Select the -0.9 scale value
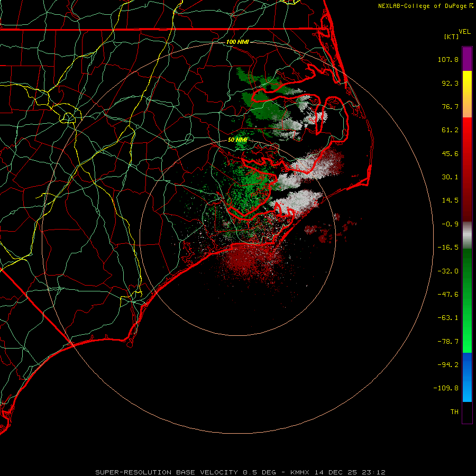This screenshot has height=476, width=476. tap(450, 224)
